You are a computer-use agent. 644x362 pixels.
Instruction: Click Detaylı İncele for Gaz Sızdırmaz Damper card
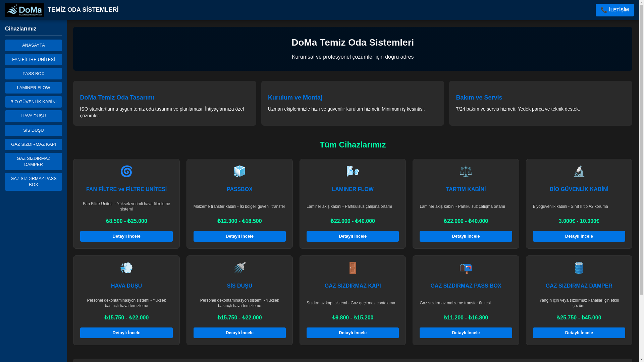[x=579, y=333]
